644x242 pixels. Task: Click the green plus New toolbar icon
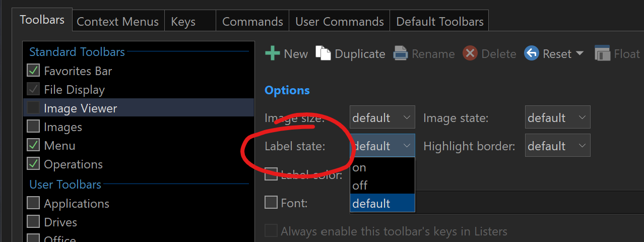pos(273,53)
